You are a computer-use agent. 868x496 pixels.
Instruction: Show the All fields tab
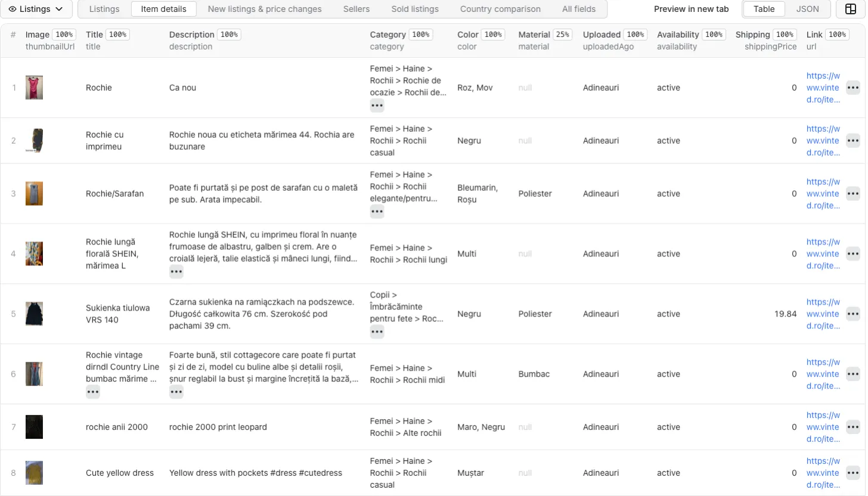pyautogui.click(x=579, y=9)
